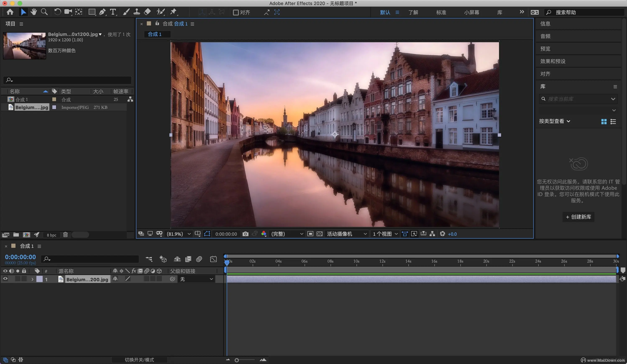
Task: Select the Rotation tool
Action: coord(58,12)
